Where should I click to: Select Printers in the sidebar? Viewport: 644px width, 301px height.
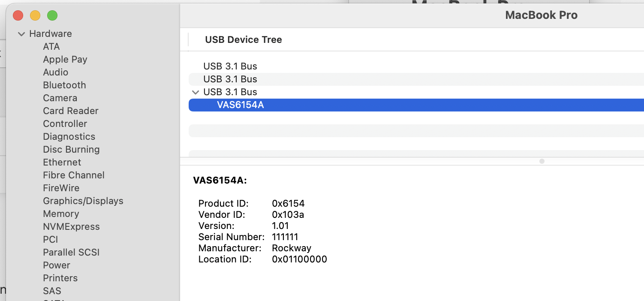[60, 278]
